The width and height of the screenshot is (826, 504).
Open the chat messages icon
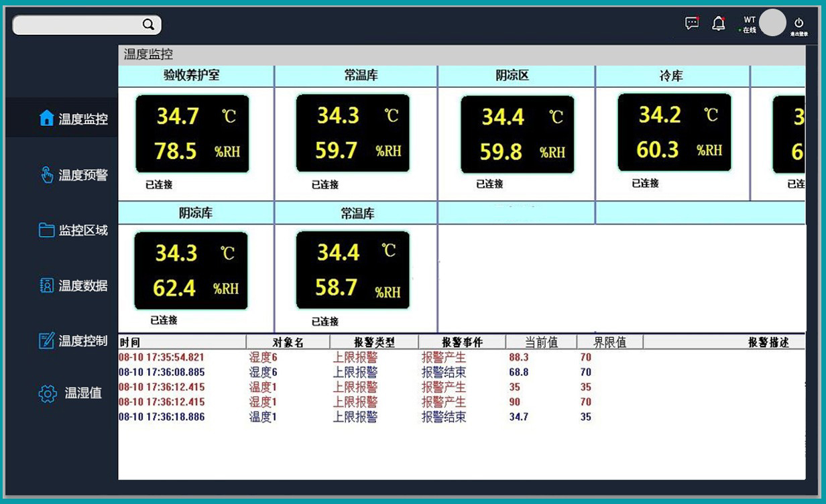[x=692, y=23]
